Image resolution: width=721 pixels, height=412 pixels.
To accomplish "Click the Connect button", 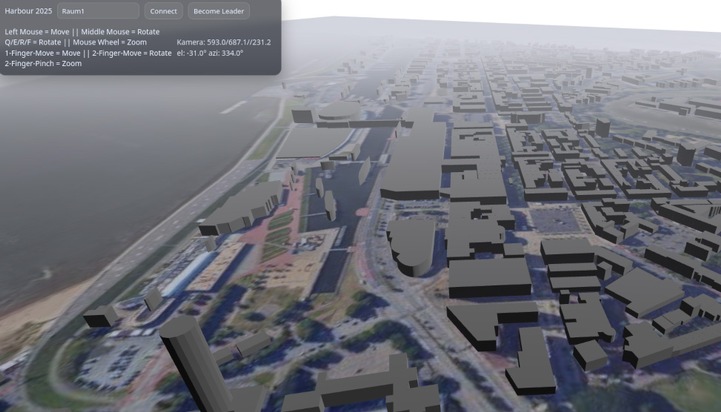I will 163,11.
